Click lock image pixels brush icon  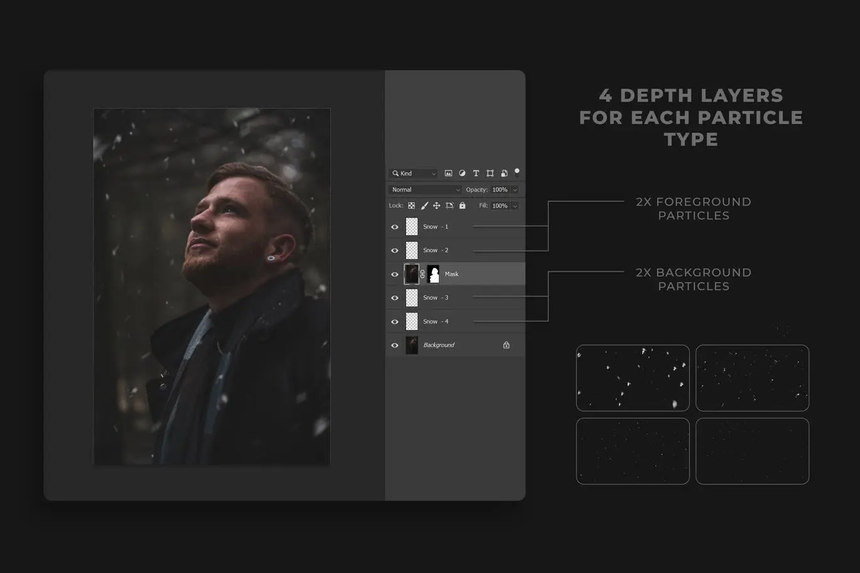click(424, 205)
